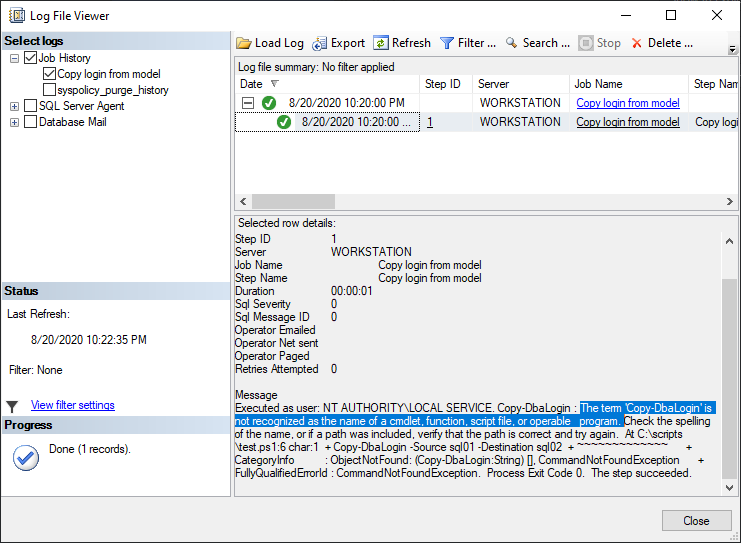Click the funnel icon beside View filter settings
This screenshot has width=741, height=543.
pos(12,406)
